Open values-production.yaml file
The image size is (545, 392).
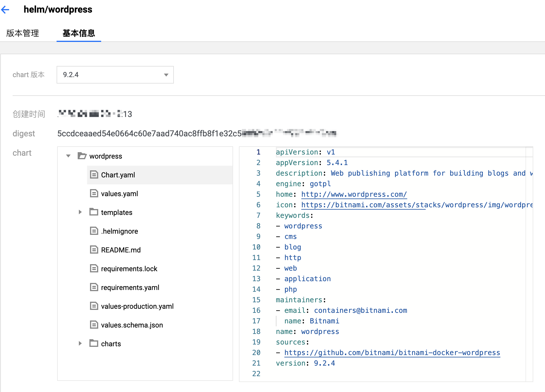point(137,306)
